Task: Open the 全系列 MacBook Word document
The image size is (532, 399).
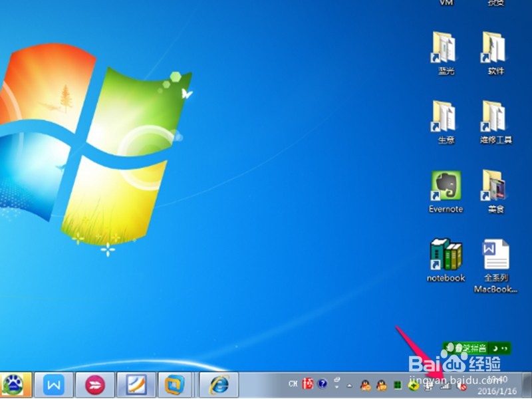Action: click(495, 266)
